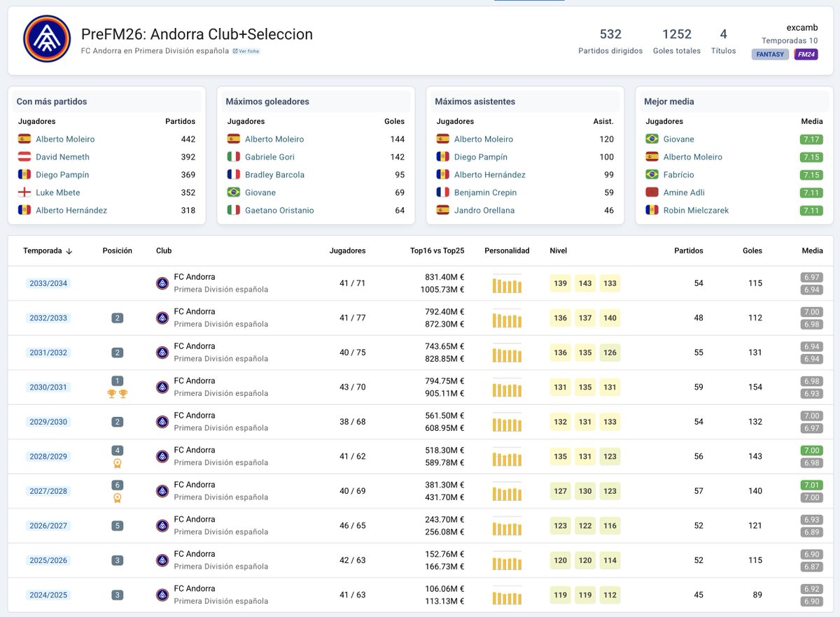
Task: Open season 2028/2029
Action: click(48, 457)
